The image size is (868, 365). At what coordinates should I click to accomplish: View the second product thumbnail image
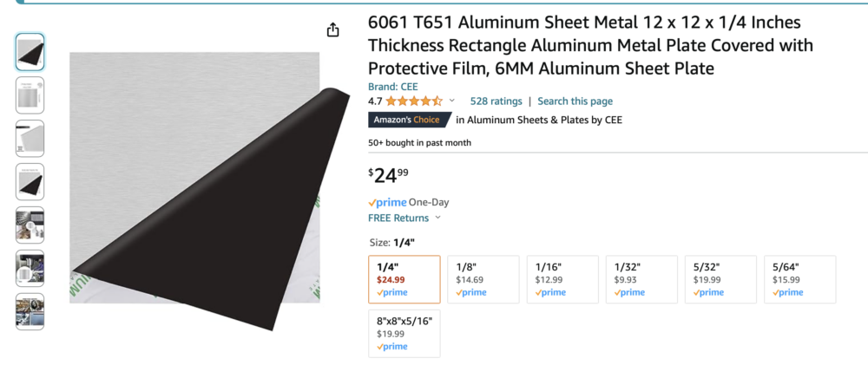pyautogui.click(x=30, y=95)
